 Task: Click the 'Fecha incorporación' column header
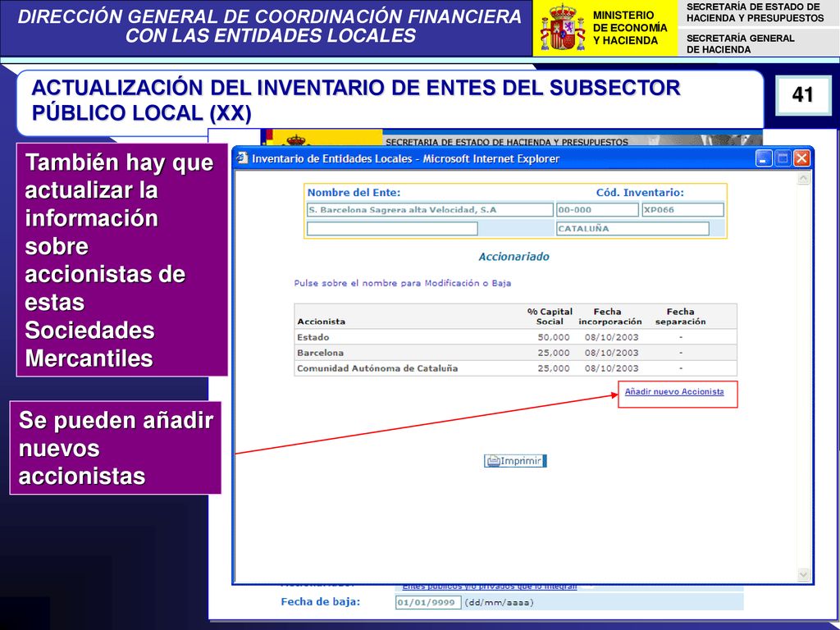(609, 316)
